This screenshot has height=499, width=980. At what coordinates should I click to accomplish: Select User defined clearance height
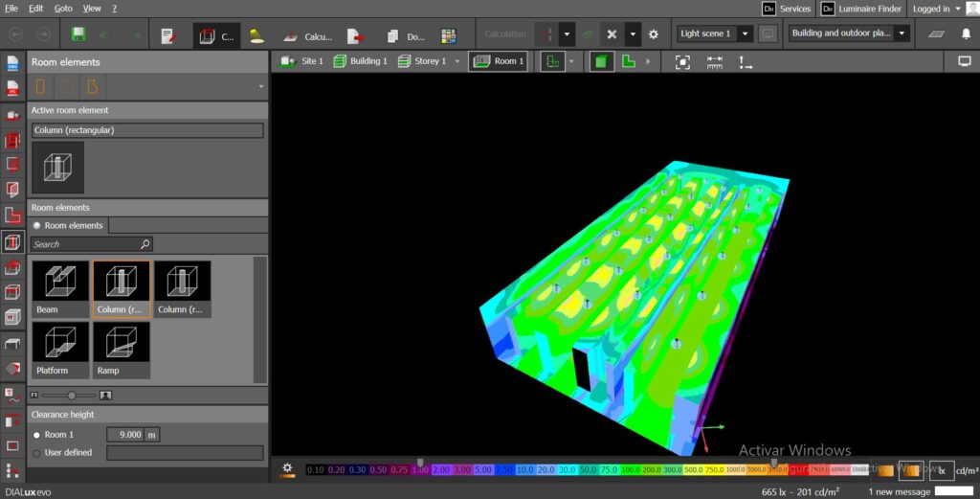tap(37, 453)
